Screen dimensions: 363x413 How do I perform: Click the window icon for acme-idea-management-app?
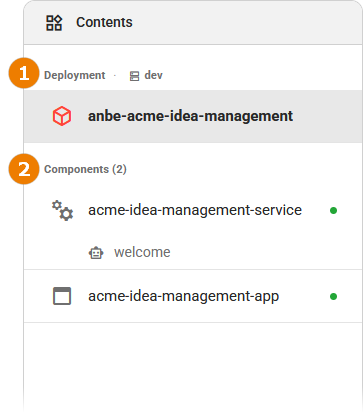pyautogui.click(x=62, y=296)
